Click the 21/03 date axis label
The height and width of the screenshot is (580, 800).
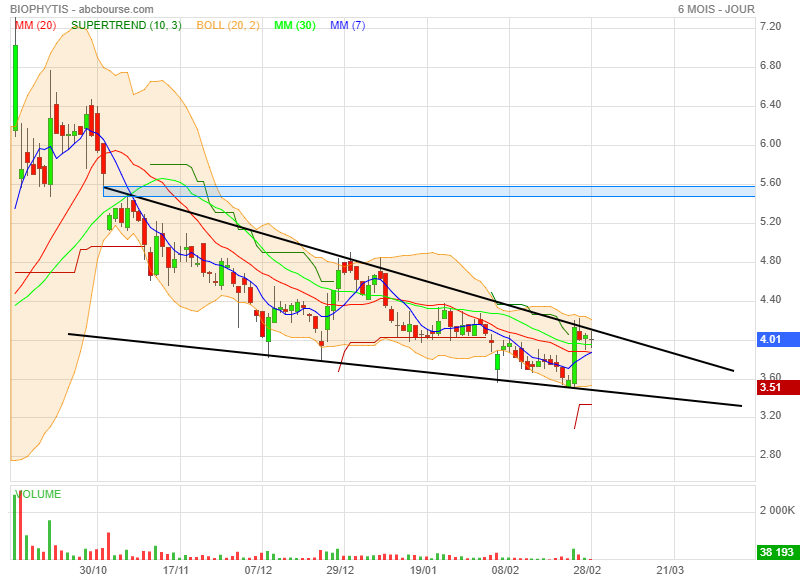[x=670, y=570]
